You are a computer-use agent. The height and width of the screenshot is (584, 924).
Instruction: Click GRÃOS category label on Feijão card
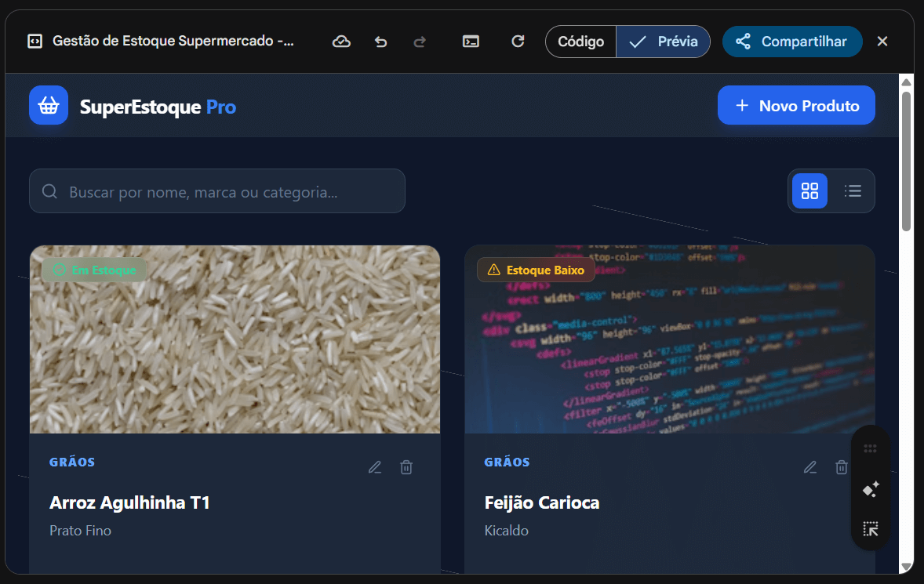click(507, 462)
